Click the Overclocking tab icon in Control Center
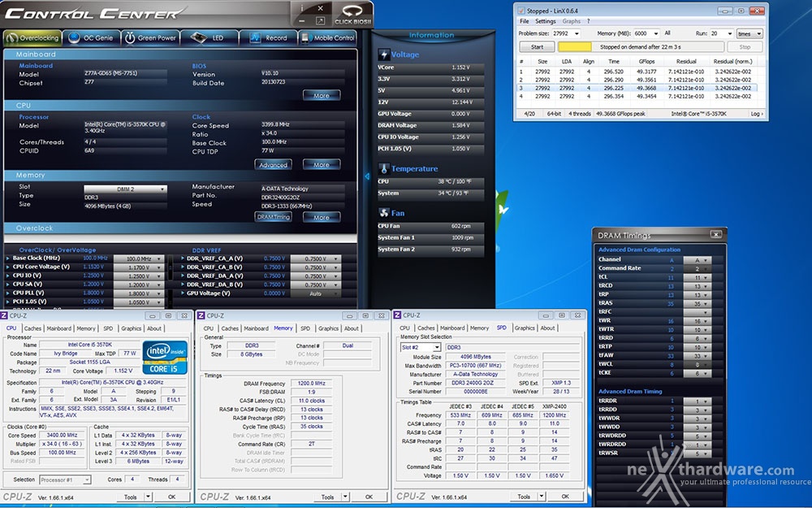The height and width of the screenshot is (508, 812). click(12, 38)
